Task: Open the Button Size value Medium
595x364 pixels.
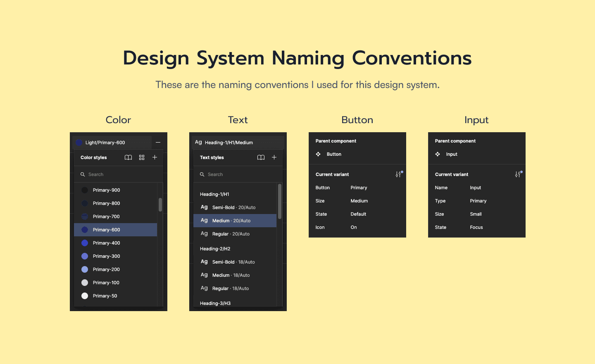Action: [359, 201]
